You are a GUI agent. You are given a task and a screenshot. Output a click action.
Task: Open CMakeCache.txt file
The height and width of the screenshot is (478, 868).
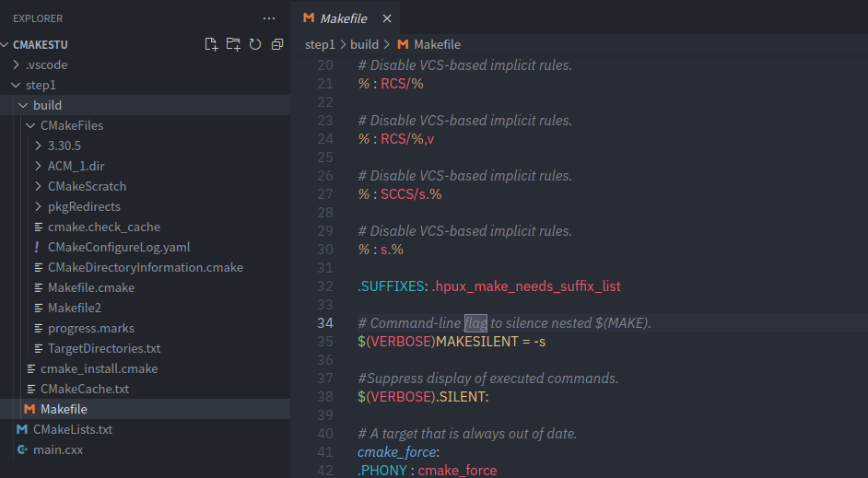[84, 389]
